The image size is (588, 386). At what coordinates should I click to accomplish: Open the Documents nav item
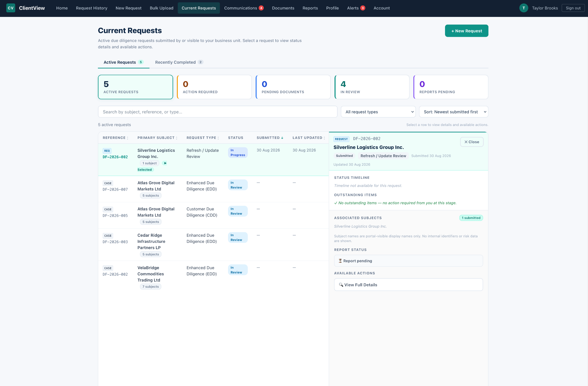tap(283, 8)
